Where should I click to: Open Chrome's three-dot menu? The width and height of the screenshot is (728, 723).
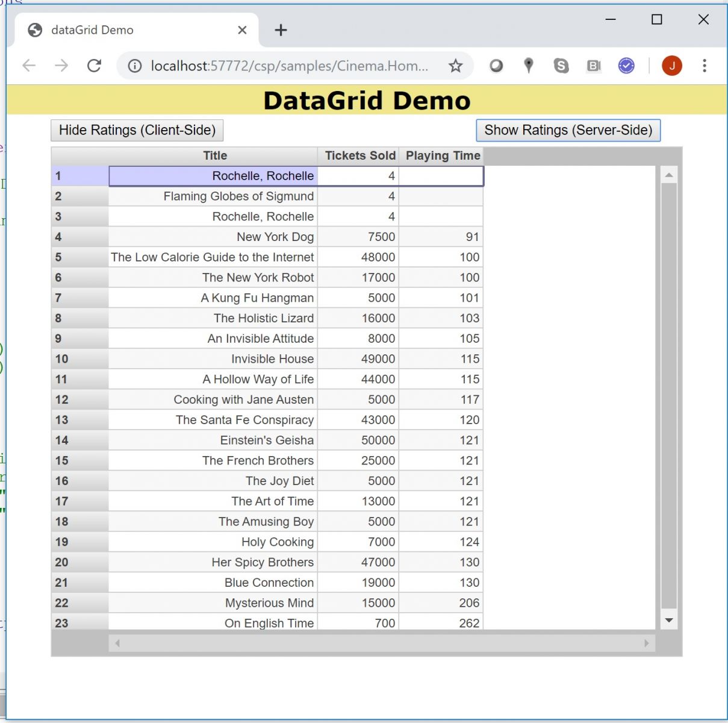point(705,66)
